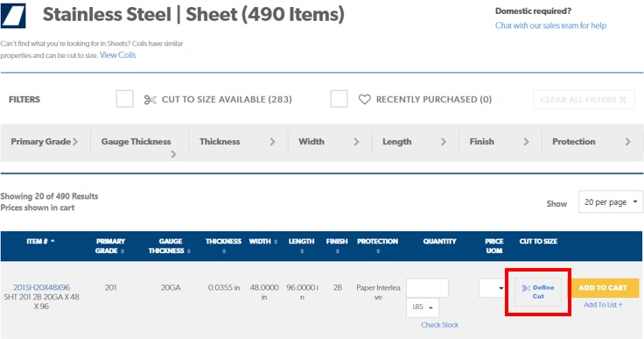Sort by Item # column arrow
Image resolution: width=644 pixels, height=339 pixels.
[x=52, y=241]
